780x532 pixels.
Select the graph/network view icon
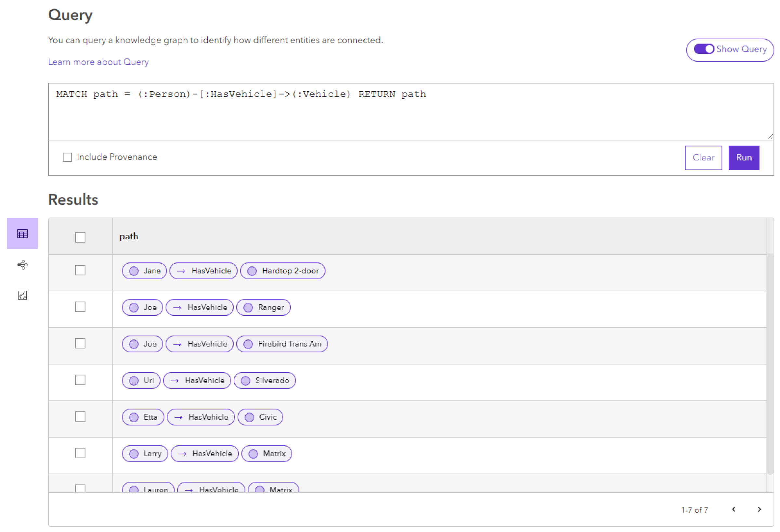point(22,264)
